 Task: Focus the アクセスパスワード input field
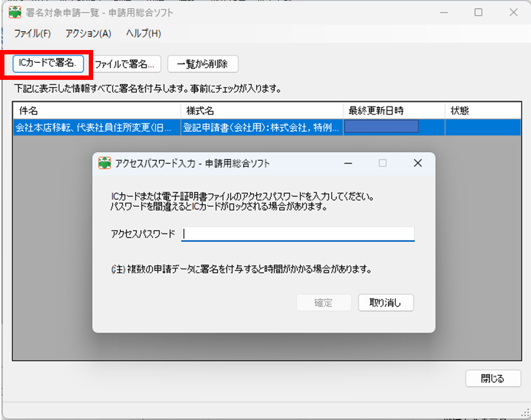(298, 234)
